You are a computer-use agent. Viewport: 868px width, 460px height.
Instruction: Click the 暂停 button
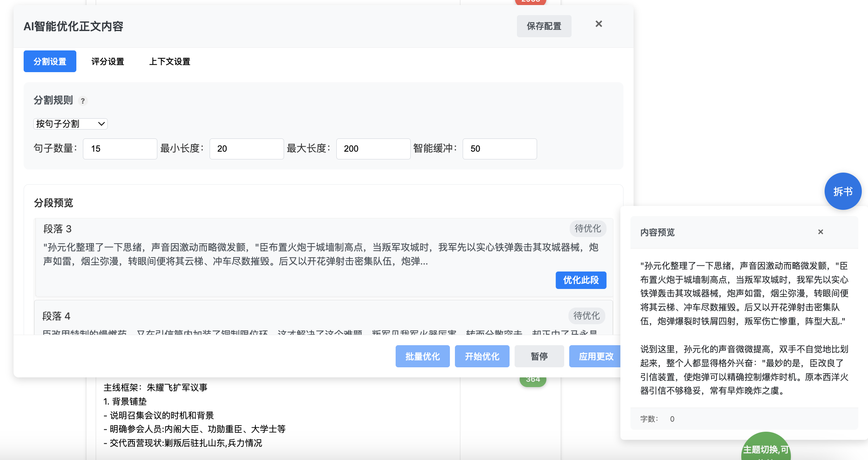tap(539, 356)
